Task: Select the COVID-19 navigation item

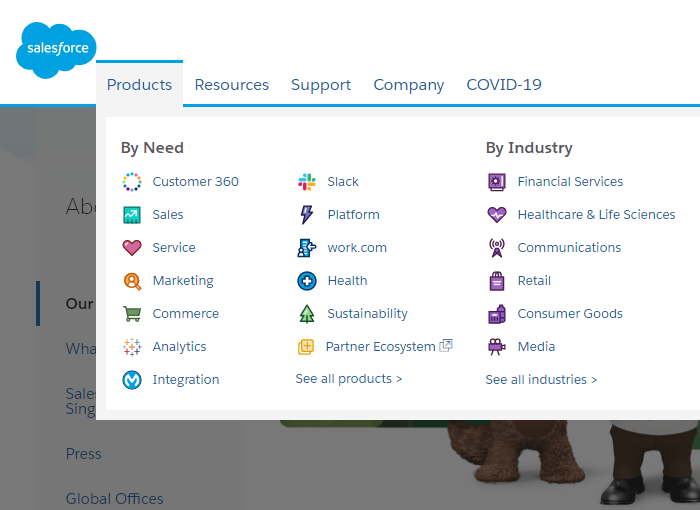Action: click(504, 85)
